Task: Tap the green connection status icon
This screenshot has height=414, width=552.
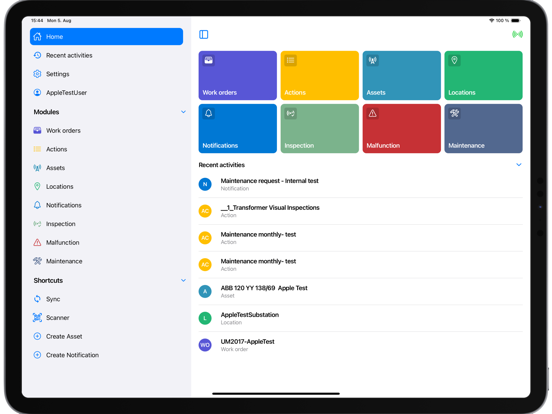Action: coord(517,34)
